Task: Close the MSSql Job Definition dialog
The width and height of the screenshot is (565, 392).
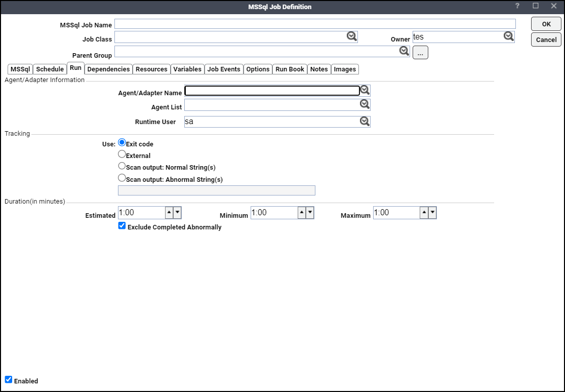Action: pyautogui.click(x=554, y=6)
